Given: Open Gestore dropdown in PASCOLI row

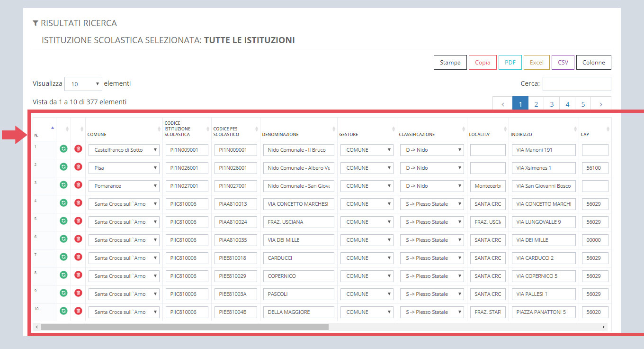Looking at the screenshot, I should click(x=367, y=294).
